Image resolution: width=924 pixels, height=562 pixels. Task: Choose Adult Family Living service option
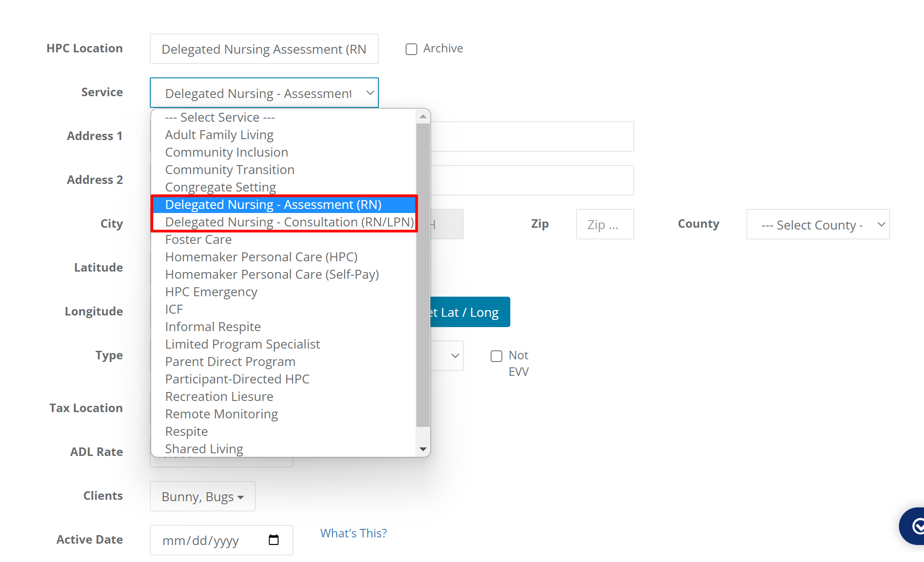click(x=219, y=134)
